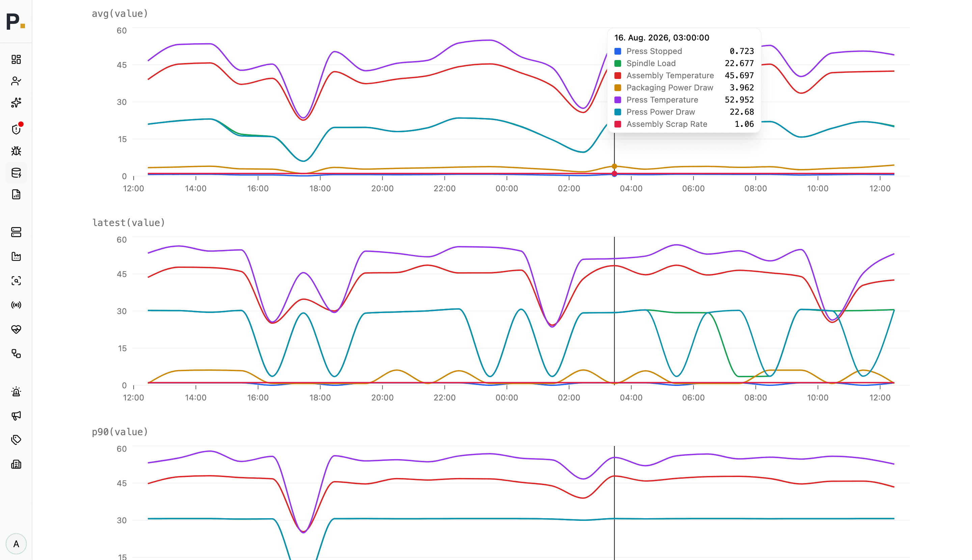
Task: Click the 22:00 axis label on latest chart
Action: point(444,398)
